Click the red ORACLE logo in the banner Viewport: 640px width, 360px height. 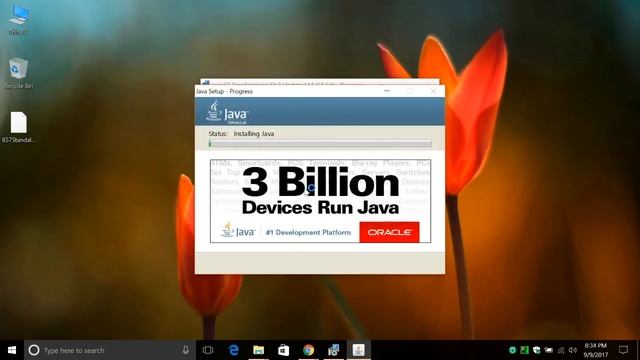[389, 232]
